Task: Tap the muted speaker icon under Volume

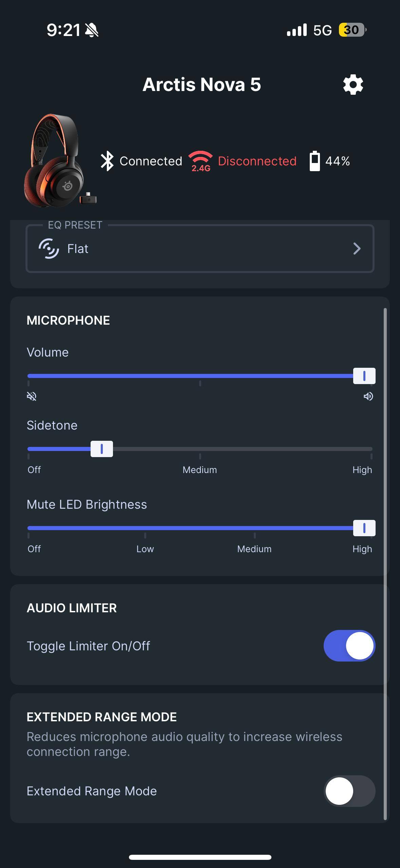Action: [x=32, y=396]
